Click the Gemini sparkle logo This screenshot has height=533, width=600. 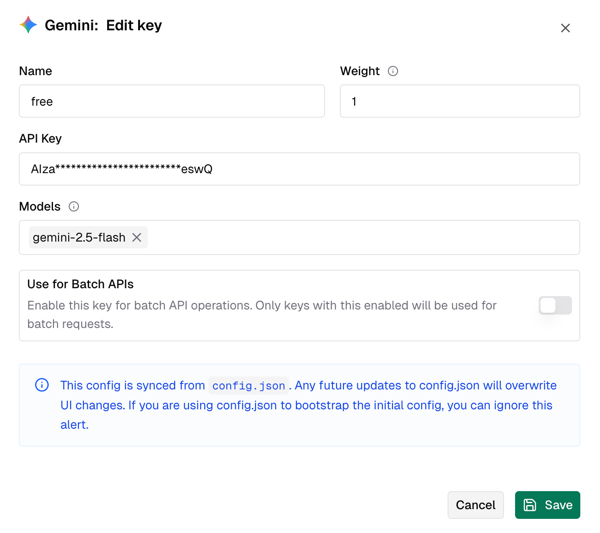[x=28, y=26]
